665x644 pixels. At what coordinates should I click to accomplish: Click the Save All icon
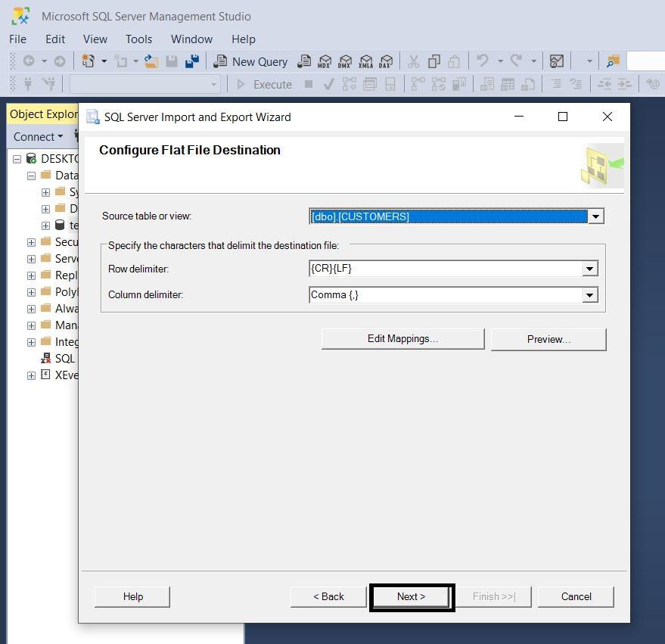point(192,61)
